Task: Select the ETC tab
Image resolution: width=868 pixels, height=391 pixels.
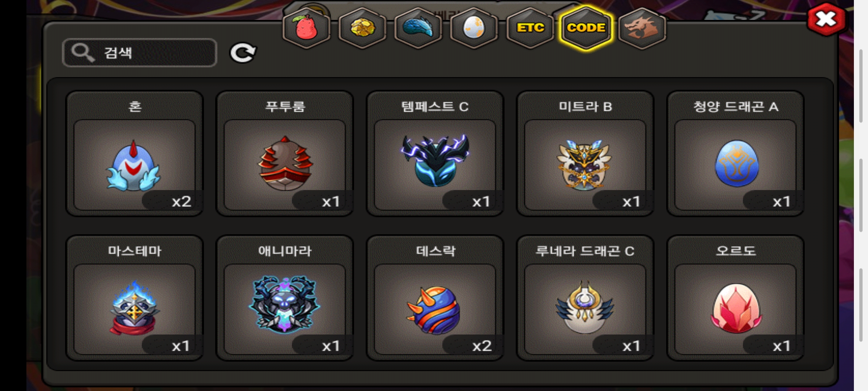Action: pos(530,28)
